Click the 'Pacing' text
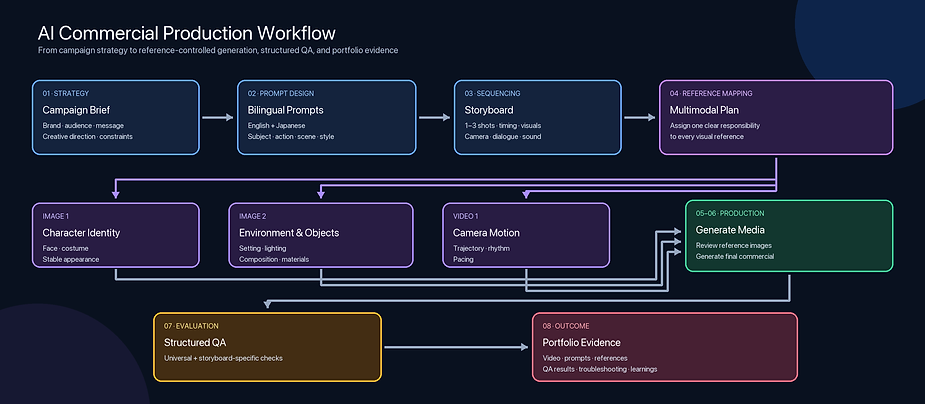This screenshot has height=404, width=925. click(463, 259)
